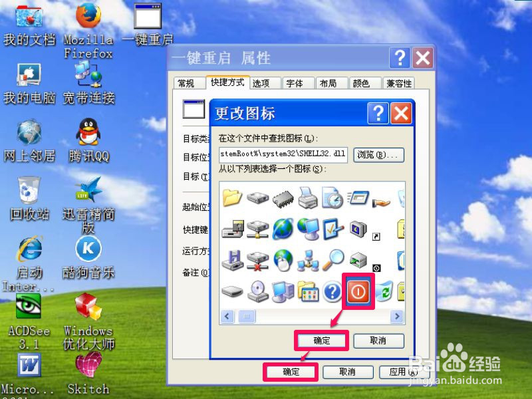Open the 兼容性 tab
532x399 pixels.
[399, 84]
